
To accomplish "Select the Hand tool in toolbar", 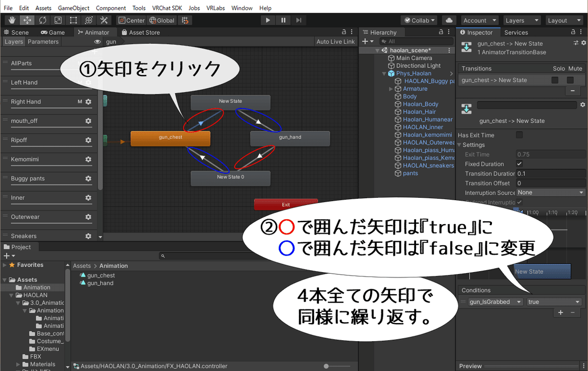I will coord(12,20).
